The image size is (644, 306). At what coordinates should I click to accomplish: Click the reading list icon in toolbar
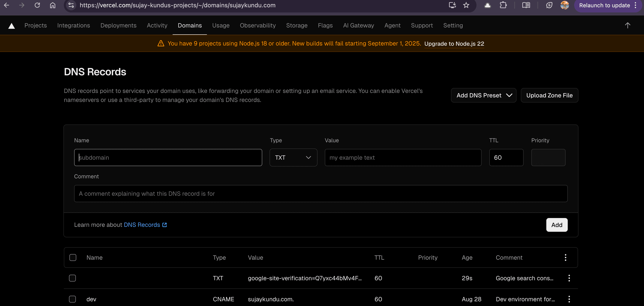pos(526,5)
